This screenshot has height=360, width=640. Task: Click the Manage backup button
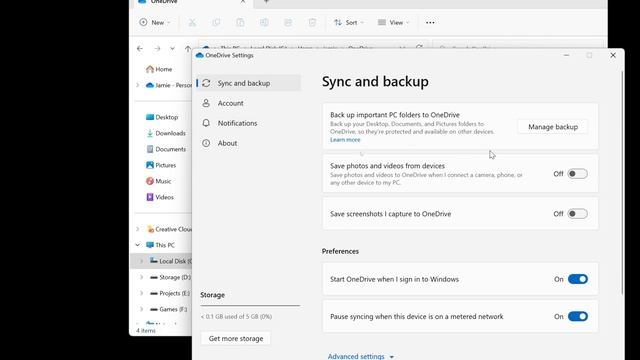coord(553,127)
